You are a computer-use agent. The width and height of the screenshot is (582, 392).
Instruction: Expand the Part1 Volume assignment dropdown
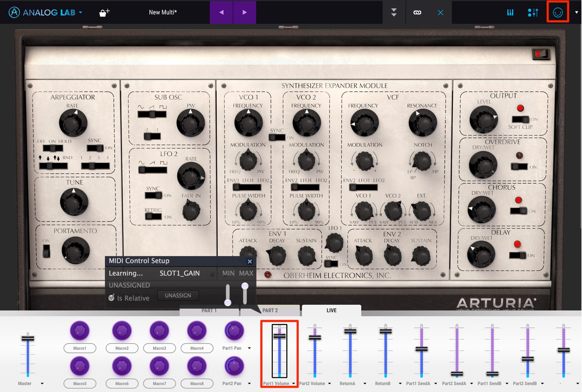pyautogui.click(x=293, y=384)
